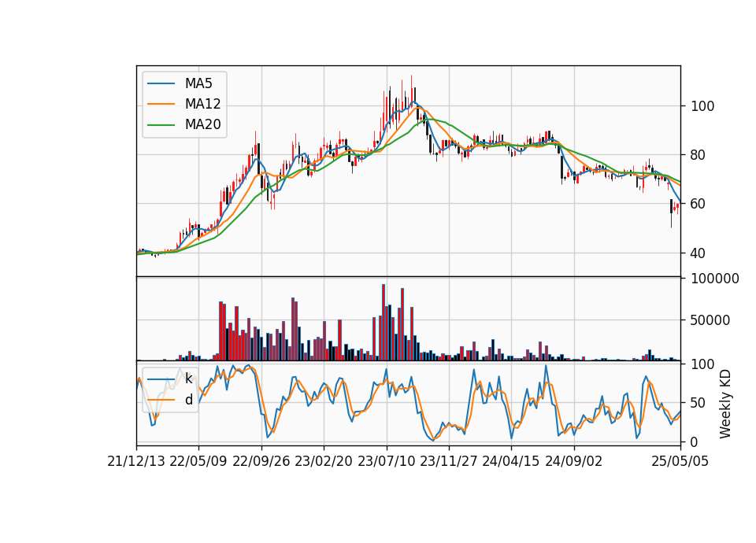Image resolution: width=756 pixels, height=543 pixels.
Task: Click the date label 23/11/27
Action: point(448,461)
